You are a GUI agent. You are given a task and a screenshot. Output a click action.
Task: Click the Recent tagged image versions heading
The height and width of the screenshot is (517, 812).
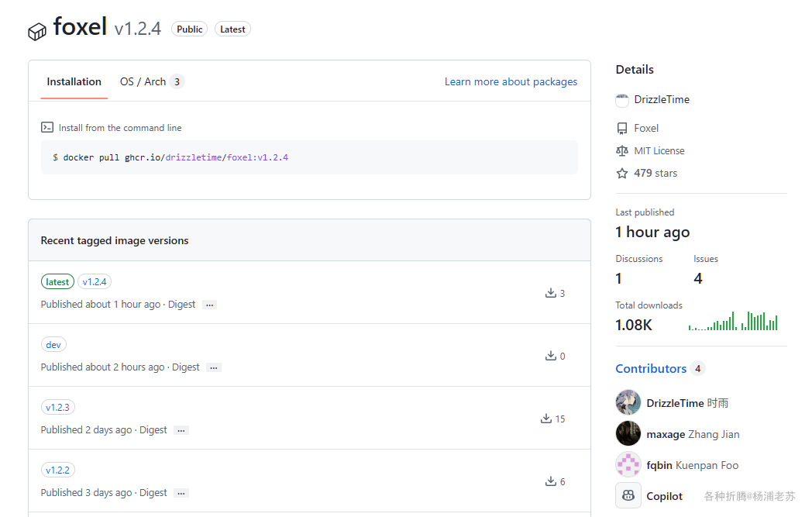click(x=115, y=240)
